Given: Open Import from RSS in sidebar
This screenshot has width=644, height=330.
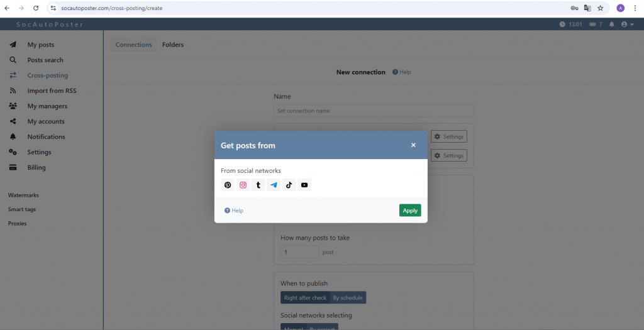Looking at the screenshot, I should point(52,91).
